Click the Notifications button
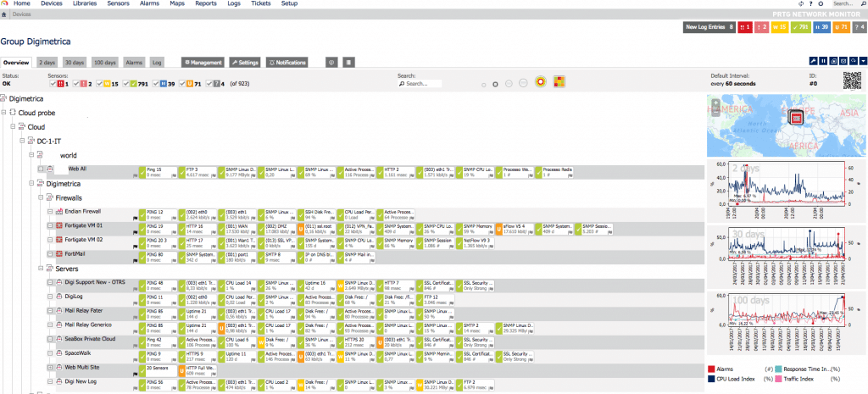This screenshot has height=394, width=868. 287,63
